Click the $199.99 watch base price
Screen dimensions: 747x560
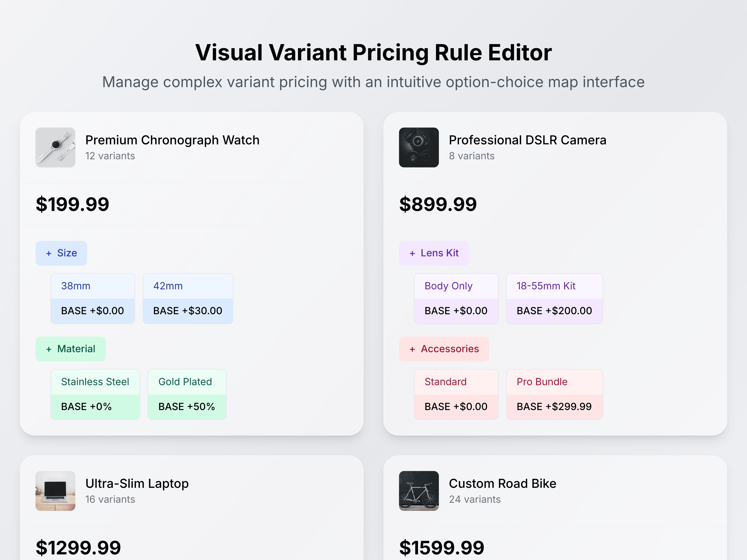[73, 204]
